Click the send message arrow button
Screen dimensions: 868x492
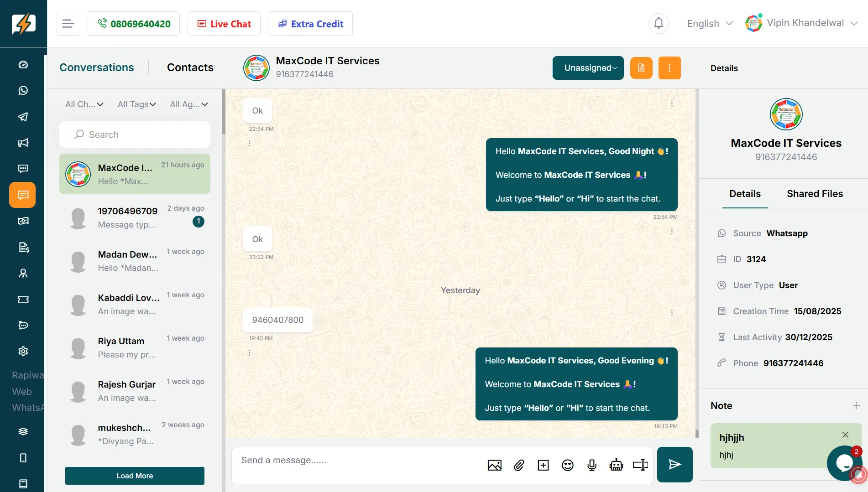(x=675, y=464)
